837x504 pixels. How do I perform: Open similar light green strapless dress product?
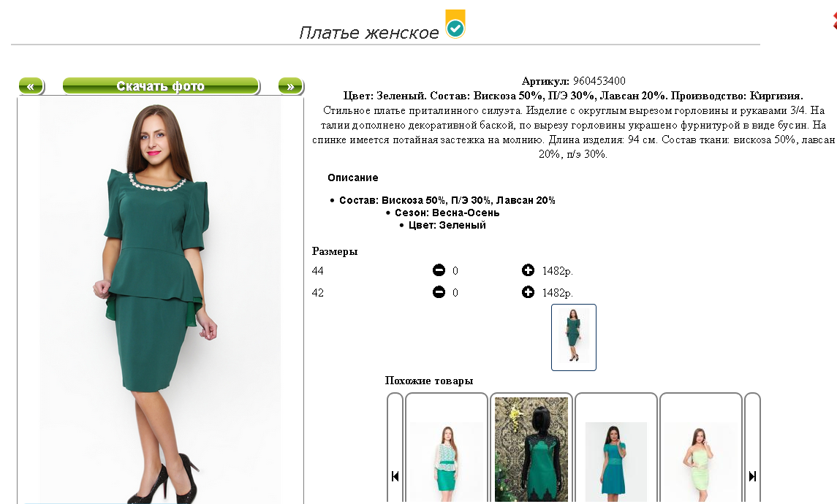(700, 462)
